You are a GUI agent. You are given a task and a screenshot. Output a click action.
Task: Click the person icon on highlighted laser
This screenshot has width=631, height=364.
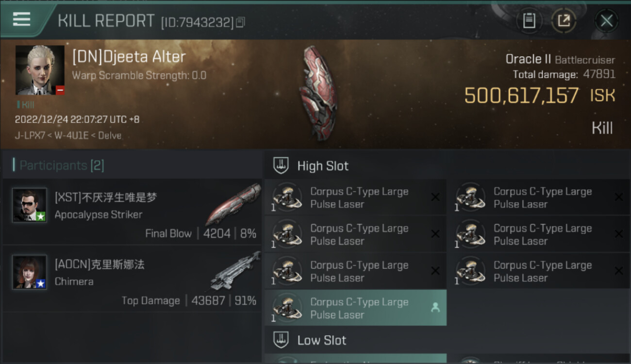(435, 308)
